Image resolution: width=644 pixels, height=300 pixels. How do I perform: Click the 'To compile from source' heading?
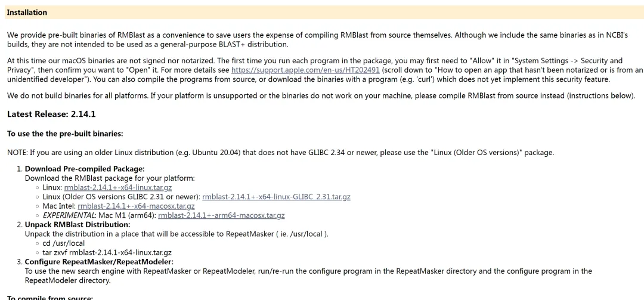tap(50, 298)
